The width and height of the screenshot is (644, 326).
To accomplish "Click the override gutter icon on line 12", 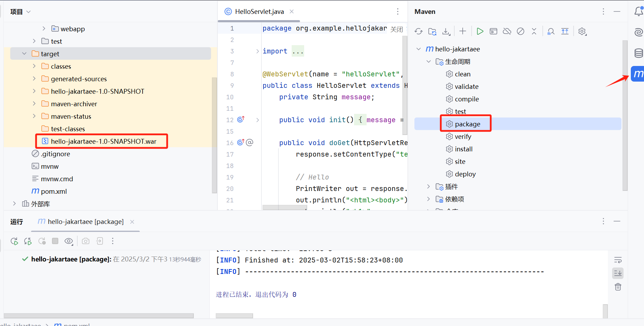I will [241, 119].
